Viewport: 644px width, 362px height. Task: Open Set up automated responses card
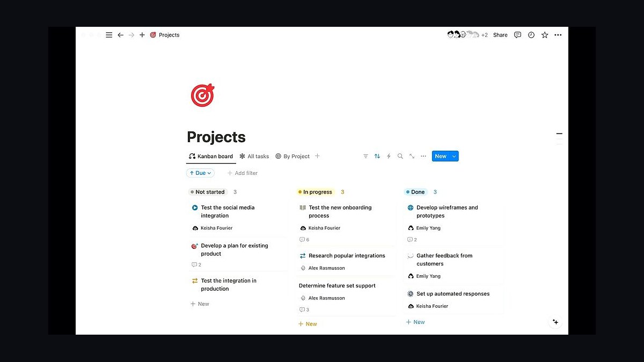coord(453,300)
